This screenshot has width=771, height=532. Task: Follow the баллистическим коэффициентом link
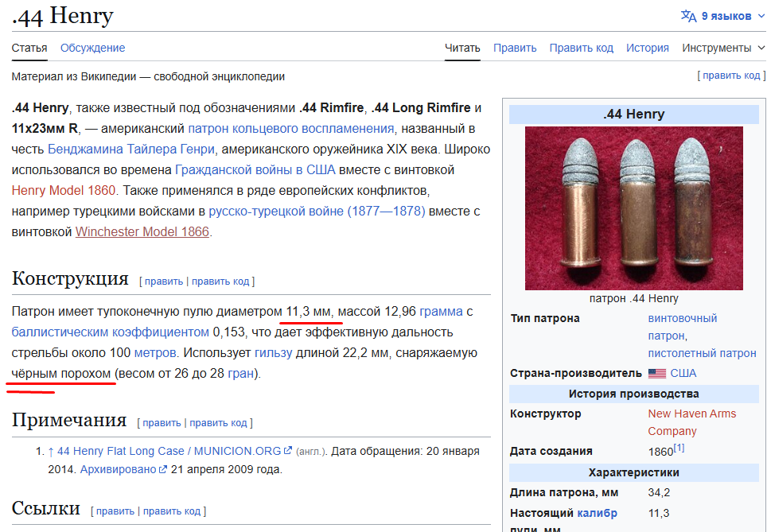point(110,332)
